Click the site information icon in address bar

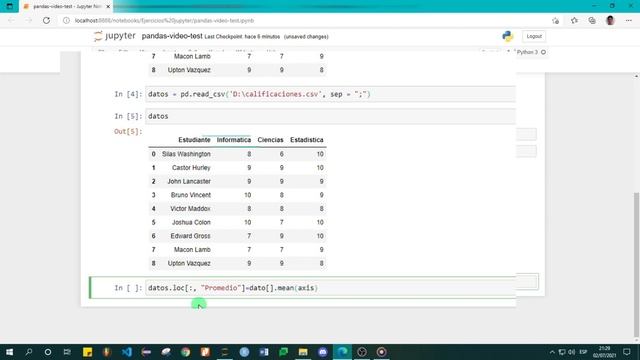point(66,20)
